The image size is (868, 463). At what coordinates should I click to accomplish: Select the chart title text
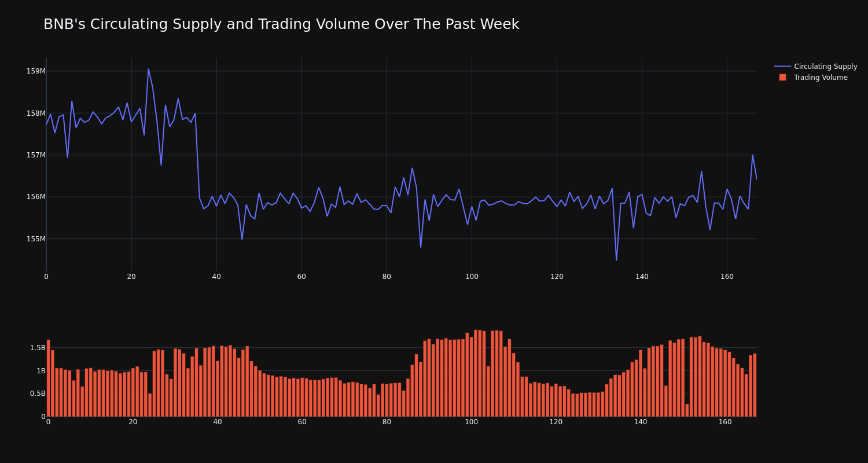[281, 24]
